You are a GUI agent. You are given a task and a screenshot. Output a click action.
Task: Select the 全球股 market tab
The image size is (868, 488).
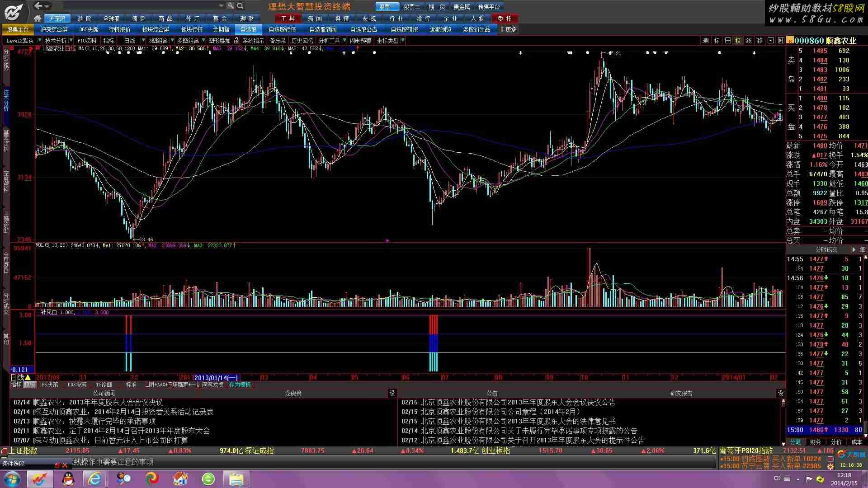(x=112, y=19)
